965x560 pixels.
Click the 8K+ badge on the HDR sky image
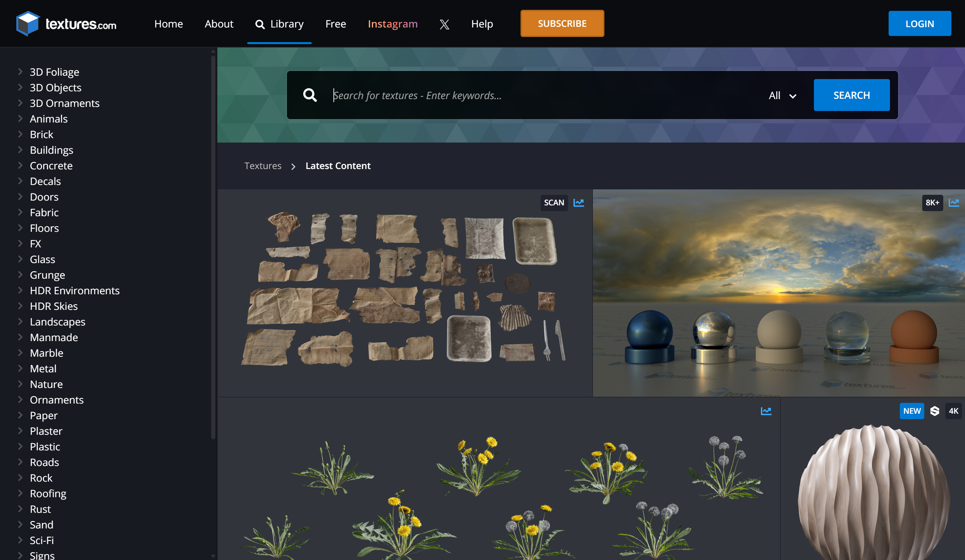[932, 203]
